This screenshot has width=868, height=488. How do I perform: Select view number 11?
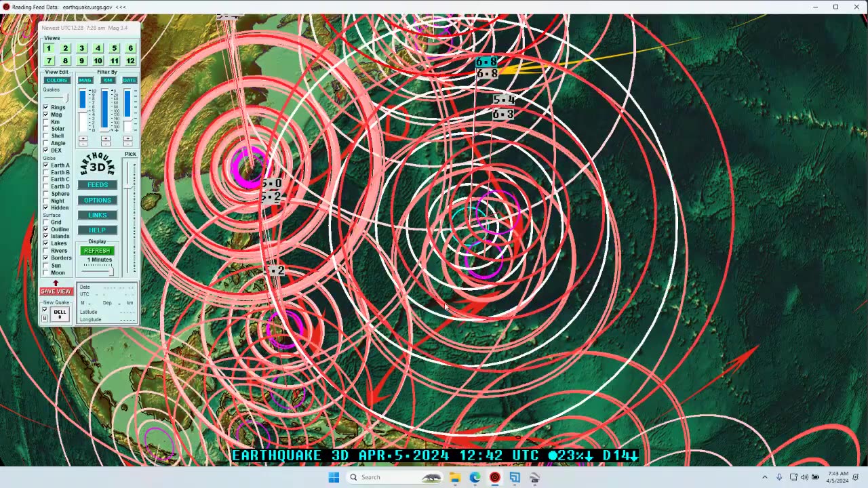click(114, 61)
